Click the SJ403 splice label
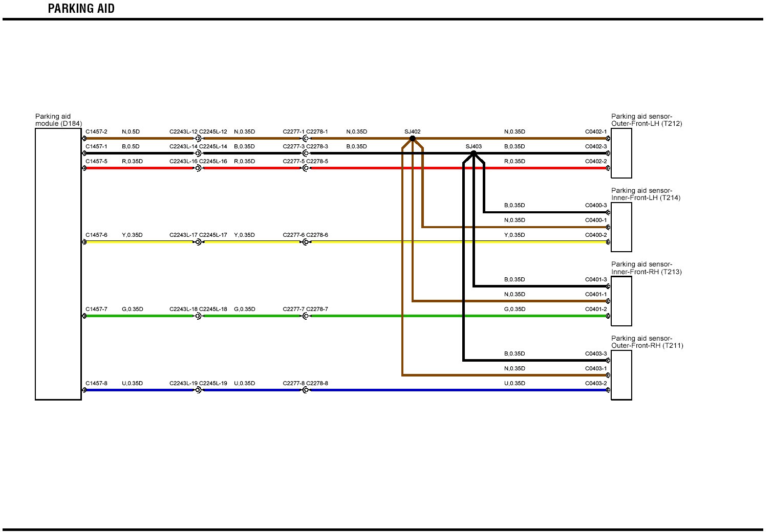The width and height of the screenshot is (774, 532). (474, 147)
